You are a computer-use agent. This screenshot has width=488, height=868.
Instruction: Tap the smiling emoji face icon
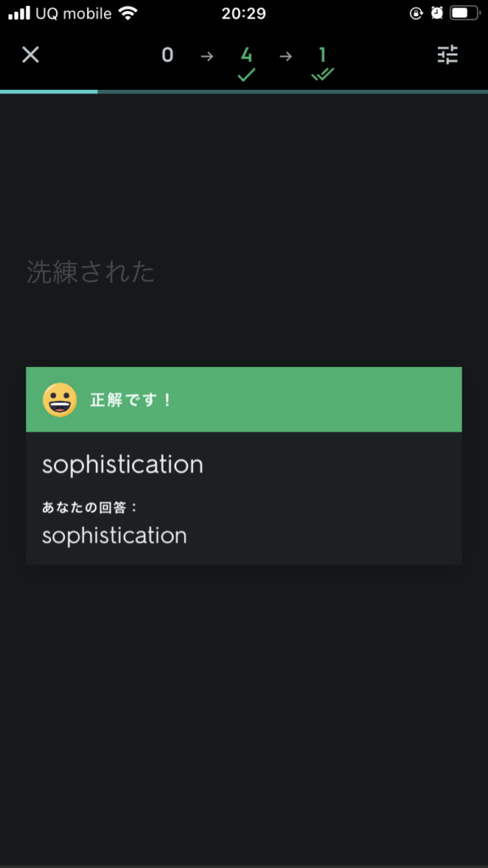tap(60, 400)
